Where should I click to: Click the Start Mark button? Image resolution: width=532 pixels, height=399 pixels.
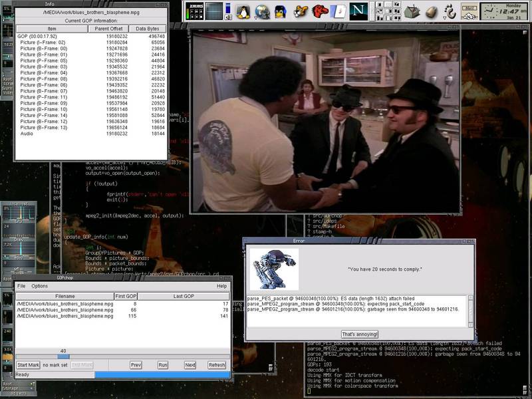coord(29,365)
